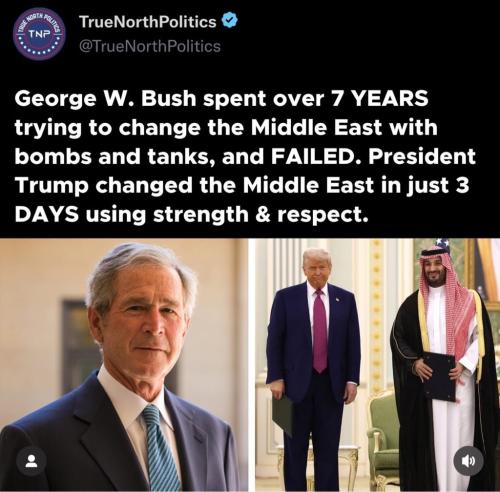Open left photo of gray-haired man
This screenshot has height=492, width=500.
pyautogui.click(x=124, y=365)
